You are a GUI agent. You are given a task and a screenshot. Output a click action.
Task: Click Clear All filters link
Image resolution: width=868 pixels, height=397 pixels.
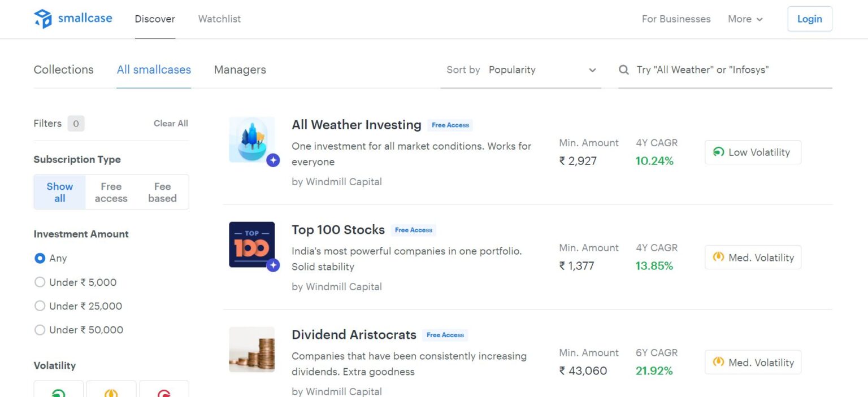(x=171, y=123)
